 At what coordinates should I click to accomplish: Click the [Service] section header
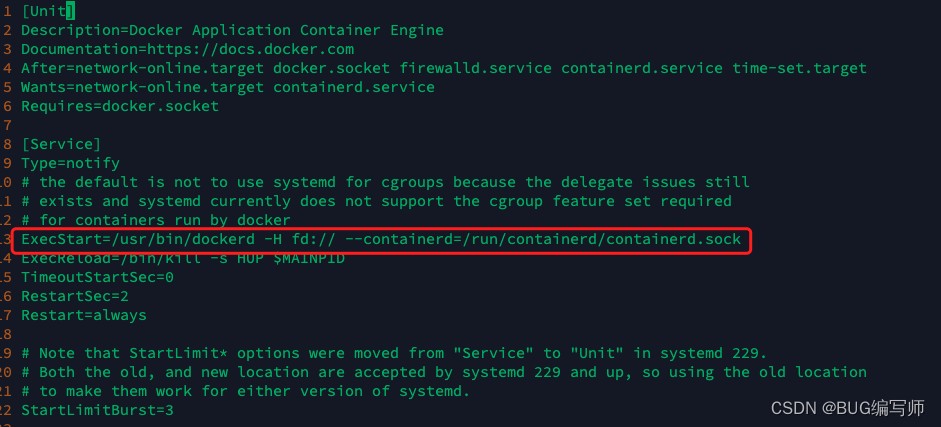tap(61, 144)
